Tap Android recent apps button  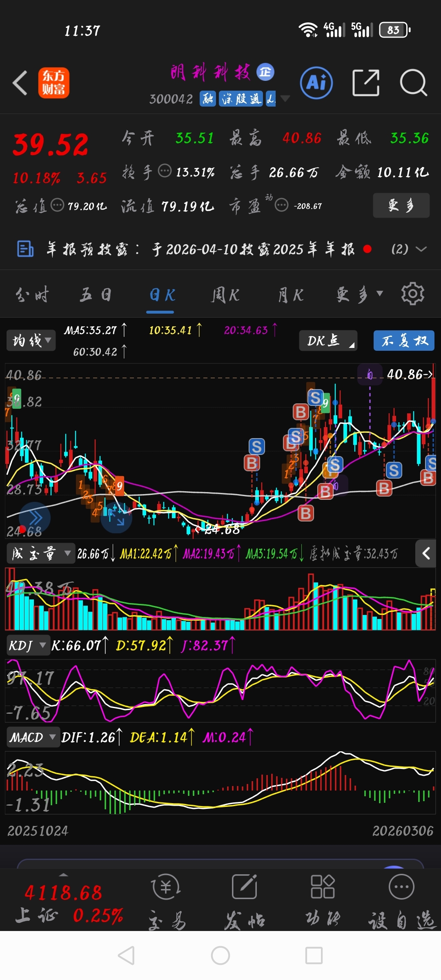[x=314, y=955]
